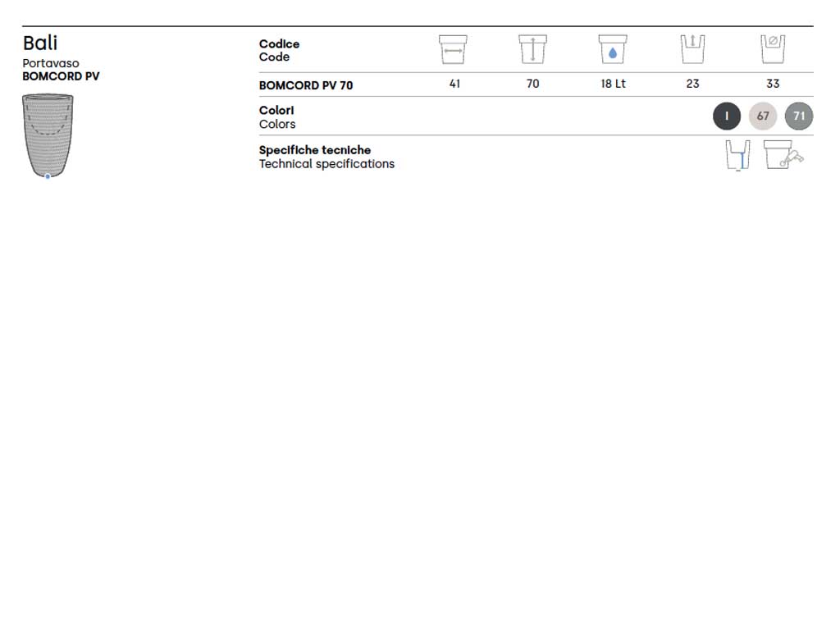Image resolution: width=840 pixels, height=630 pixels.
Task: Click the Colori heading label
Action: click(x=276, y=110)
